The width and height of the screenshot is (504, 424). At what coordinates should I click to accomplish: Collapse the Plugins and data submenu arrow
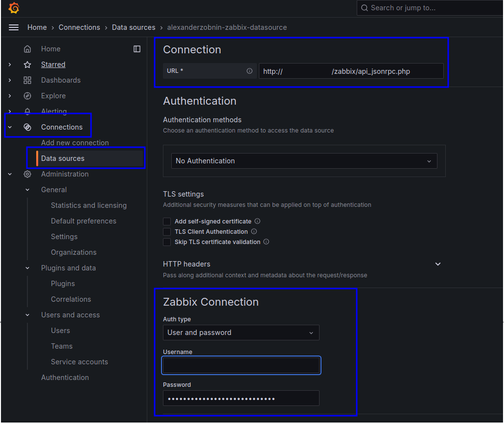point(27,268)
